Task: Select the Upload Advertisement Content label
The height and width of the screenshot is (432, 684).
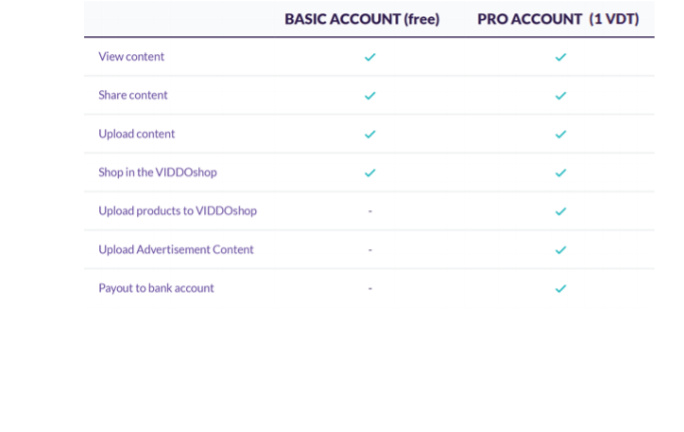Action: coord(176,250)
